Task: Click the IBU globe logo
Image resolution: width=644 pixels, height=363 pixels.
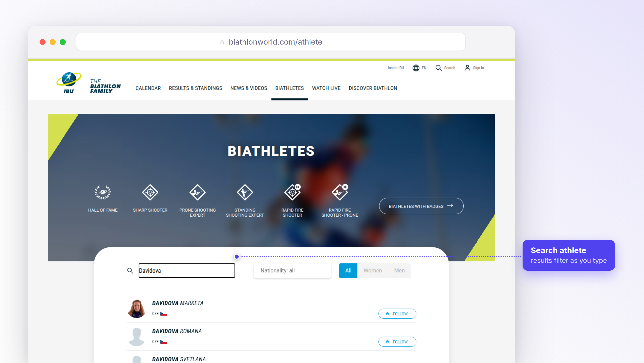Action: coord(69,83)
